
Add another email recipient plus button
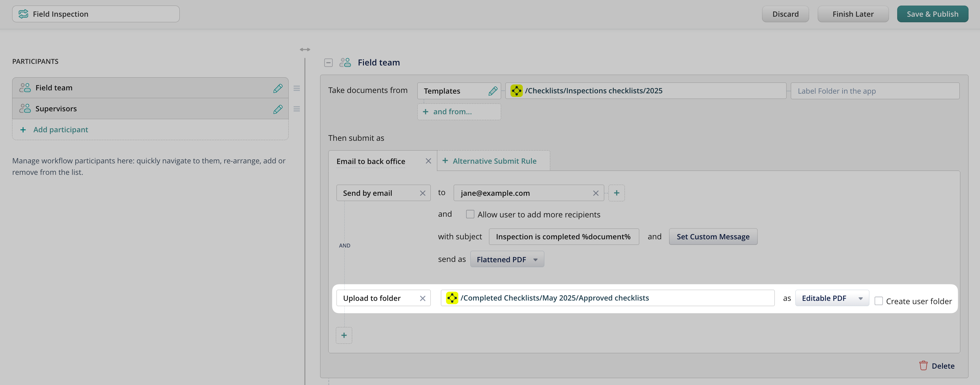pyautogui.click(x=616, y=193)
